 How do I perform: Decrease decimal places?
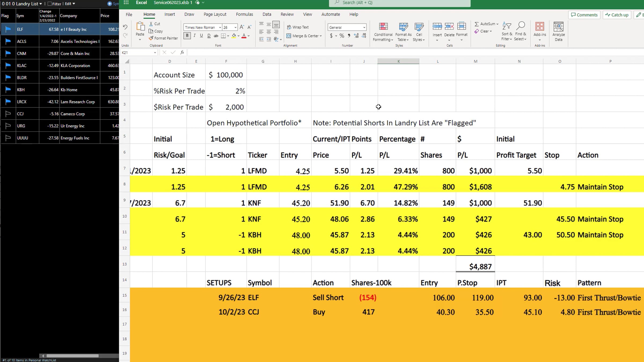click(x=364, y=36)
